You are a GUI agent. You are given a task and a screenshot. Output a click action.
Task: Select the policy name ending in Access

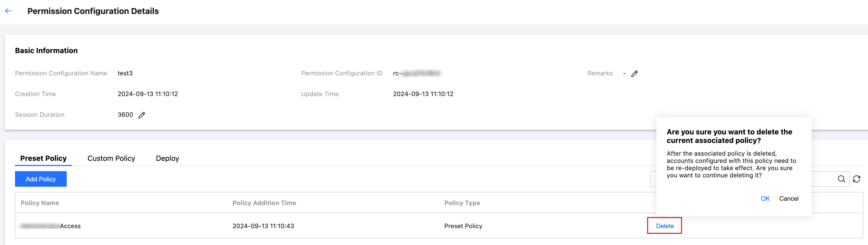point(50,226)
